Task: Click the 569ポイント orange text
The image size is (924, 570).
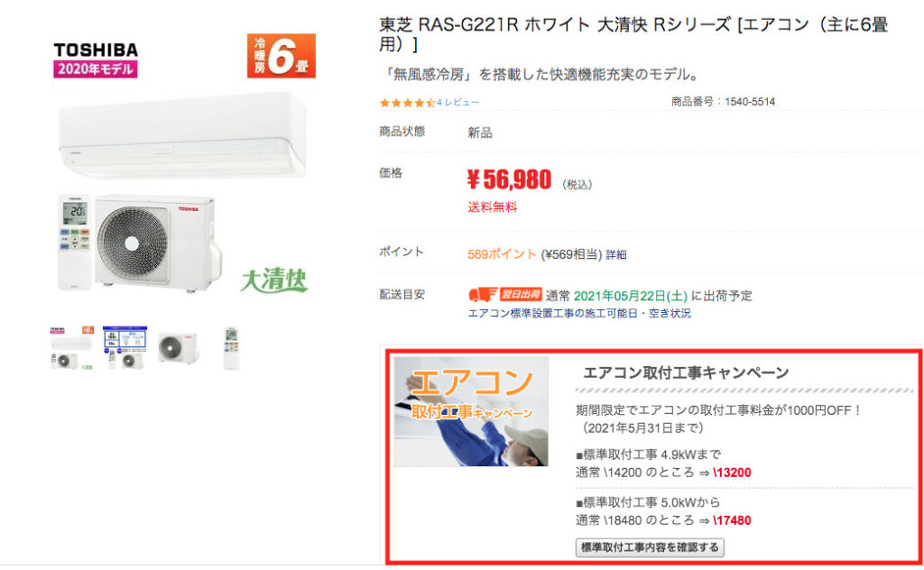Action: point(502,254)
